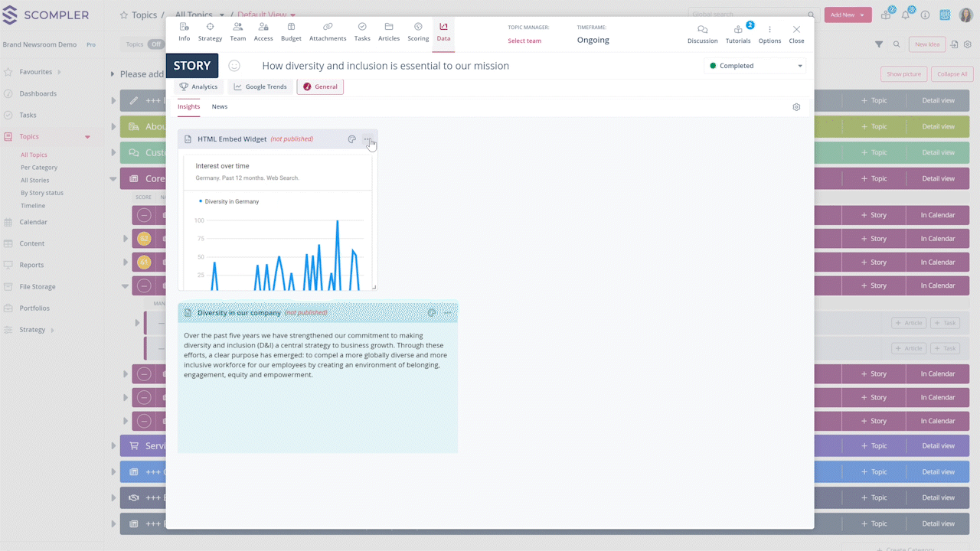
Task: Open three-dot menu on HTML Embed Widget
Action: (367, 139)
